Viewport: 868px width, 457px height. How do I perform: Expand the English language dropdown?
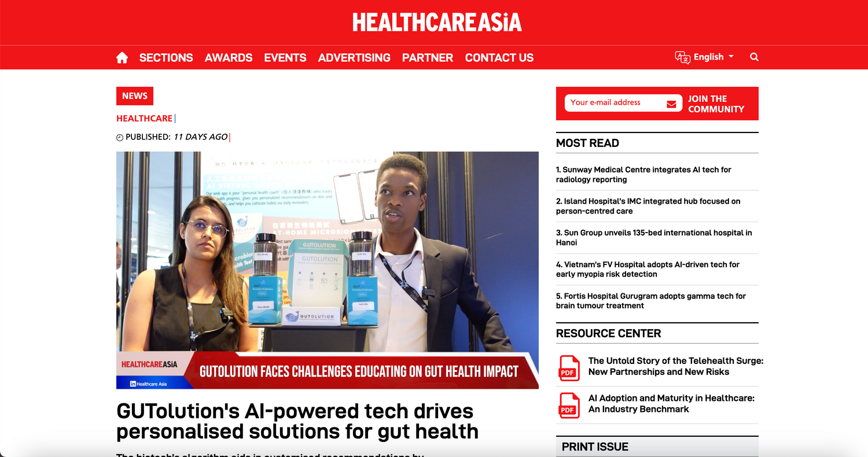tap(713, 57)
